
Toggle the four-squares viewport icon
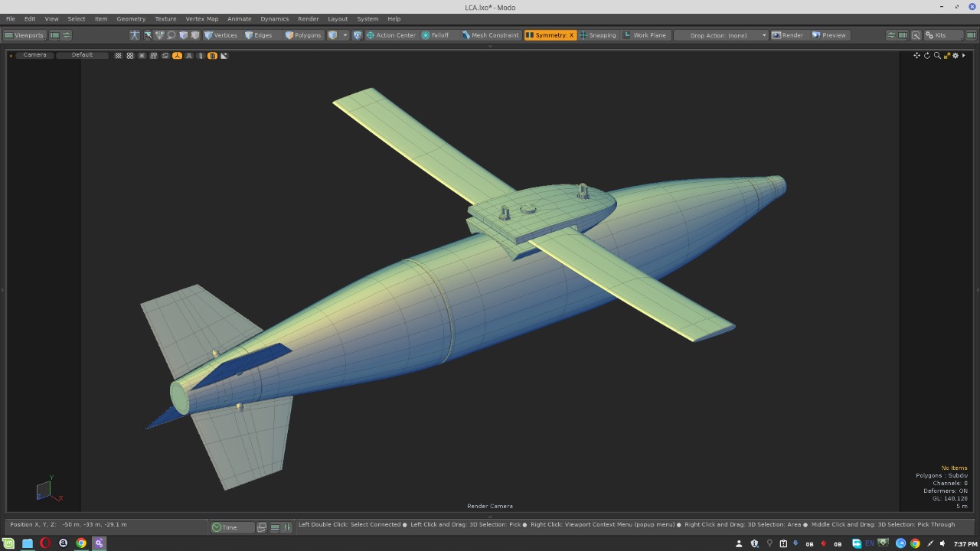(130, 56)
